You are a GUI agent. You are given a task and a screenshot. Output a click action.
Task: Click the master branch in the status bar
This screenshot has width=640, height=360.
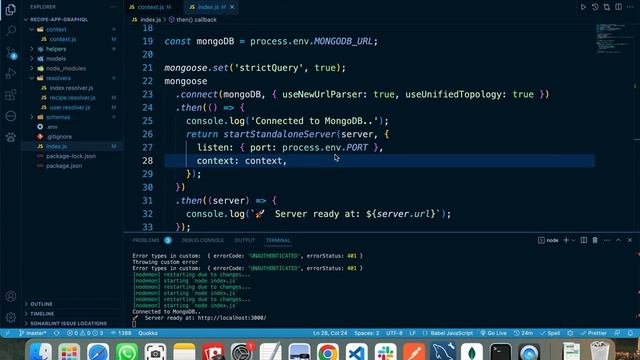pos(33,333)
